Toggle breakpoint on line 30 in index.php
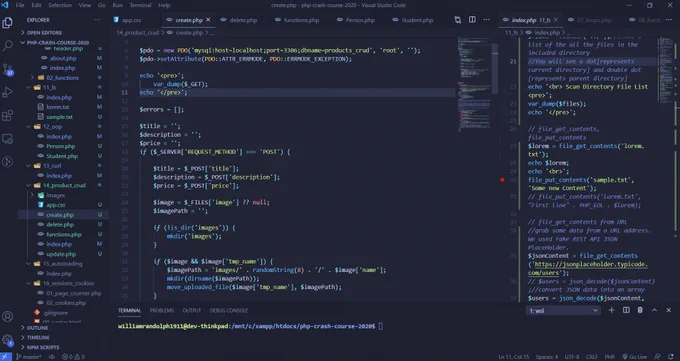Image resolution: width=680 pixels, height=361 pixels. coord(502,180)
